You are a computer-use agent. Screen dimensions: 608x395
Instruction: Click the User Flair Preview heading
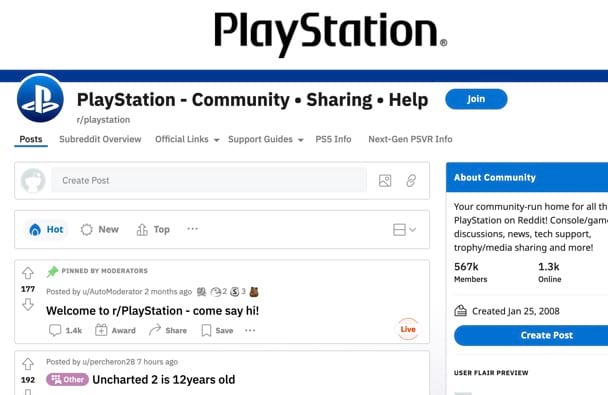[x=491, y=373]
